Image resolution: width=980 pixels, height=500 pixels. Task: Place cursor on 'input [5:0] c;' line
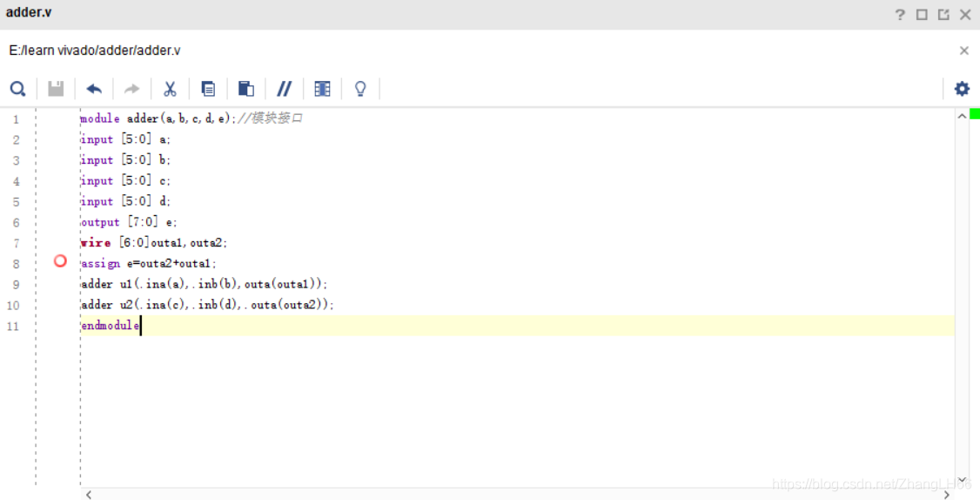(x=125, y=180)
